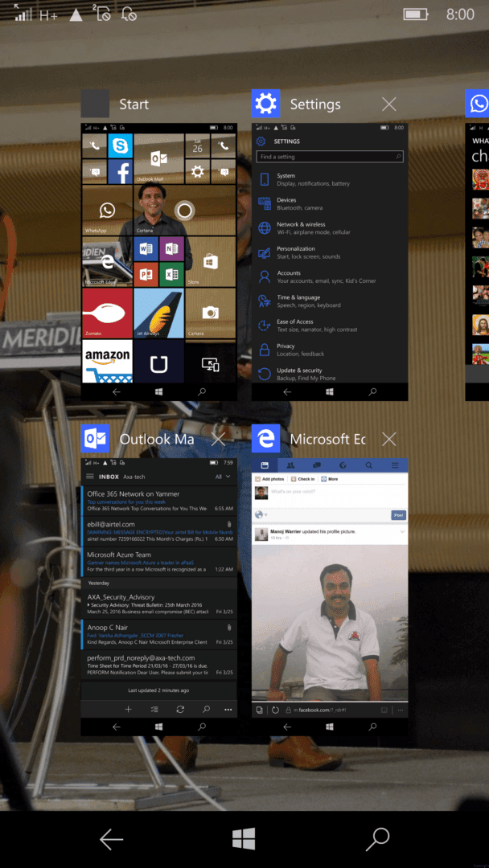Select the OneNote tile in Start thumbnail

[171, 249]
